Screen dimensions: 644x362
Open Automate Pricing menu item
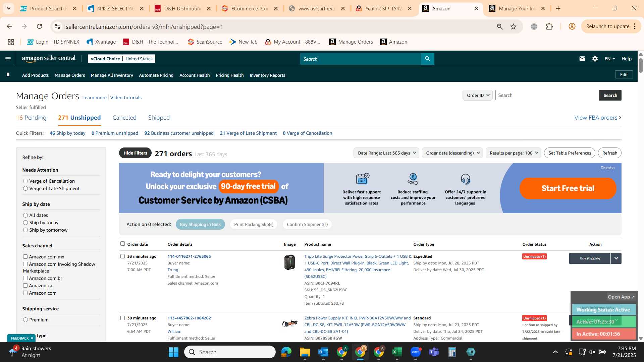coord(156,75)
